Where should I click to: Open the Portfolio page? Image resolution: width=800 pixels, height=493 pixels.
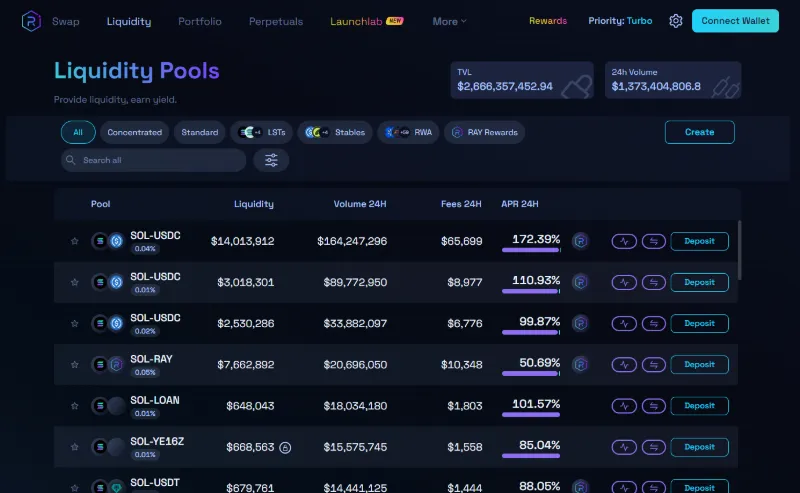(199, 21)
